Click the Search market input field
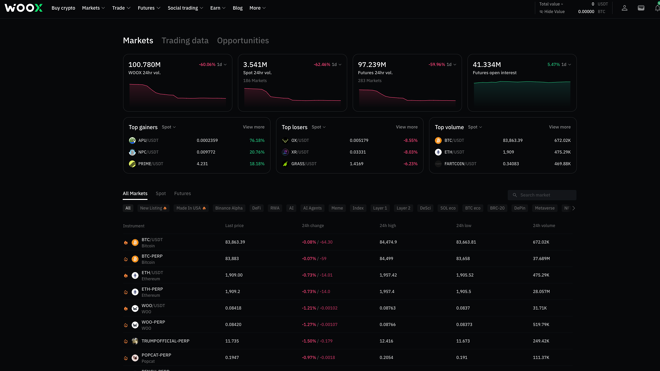The width and height of the screenshot is (660, 371). pos(542,195)
